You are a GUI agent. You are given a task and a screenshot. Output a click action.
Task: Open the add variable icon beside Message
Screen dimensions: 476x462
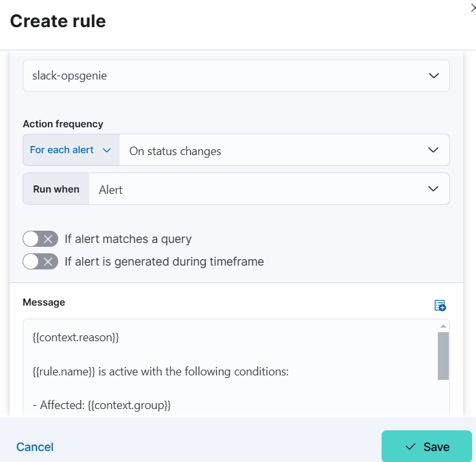440,305
